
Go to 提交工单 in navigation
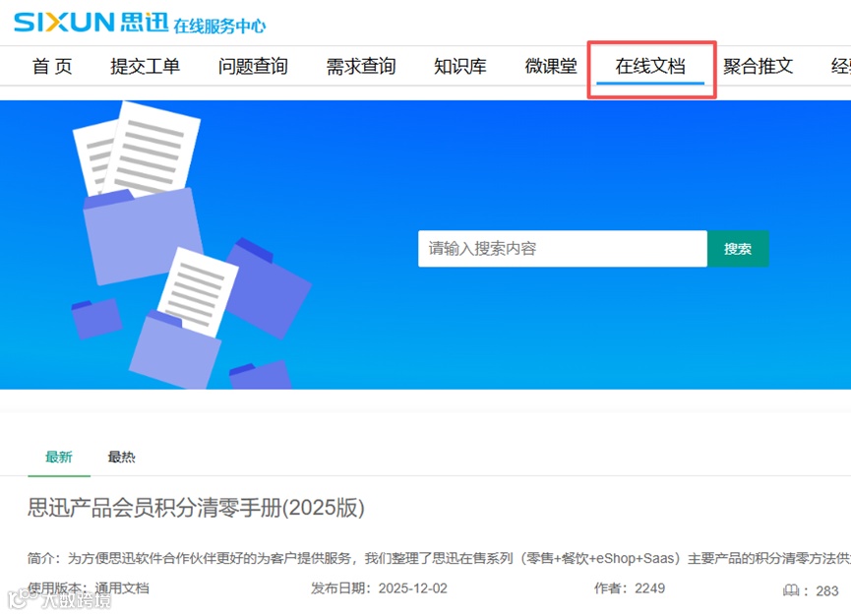click(145, 66)
